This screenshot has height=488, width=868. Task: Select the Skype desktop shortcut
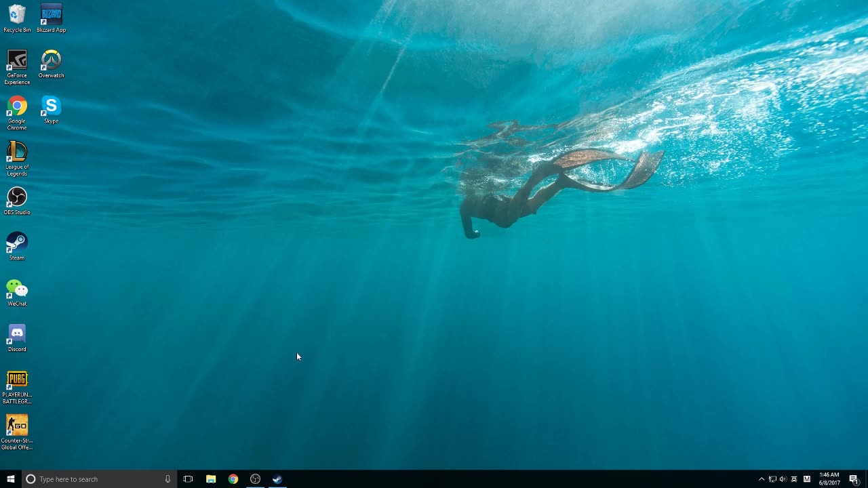pyautogui.click(x=51, y=110)
